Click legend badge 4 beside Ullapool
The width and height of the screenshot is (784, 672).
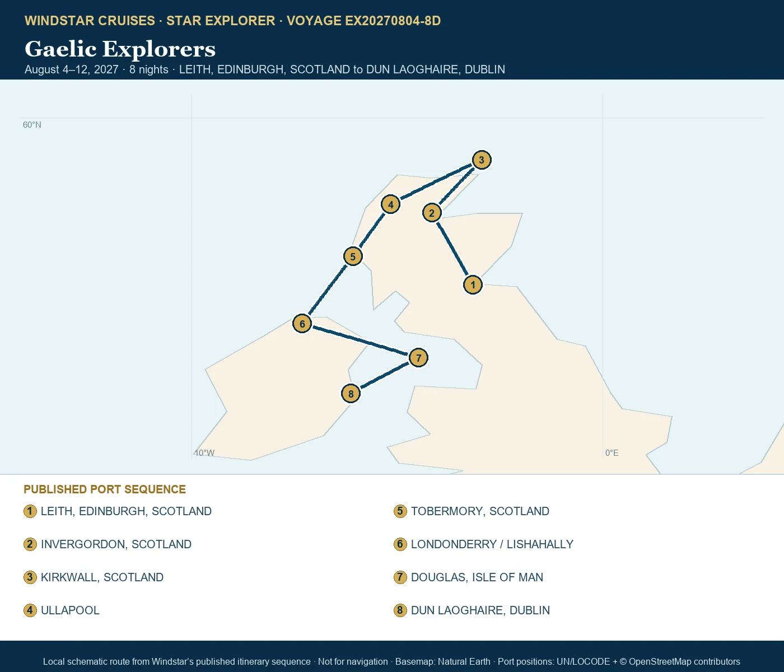pos(30,610)
